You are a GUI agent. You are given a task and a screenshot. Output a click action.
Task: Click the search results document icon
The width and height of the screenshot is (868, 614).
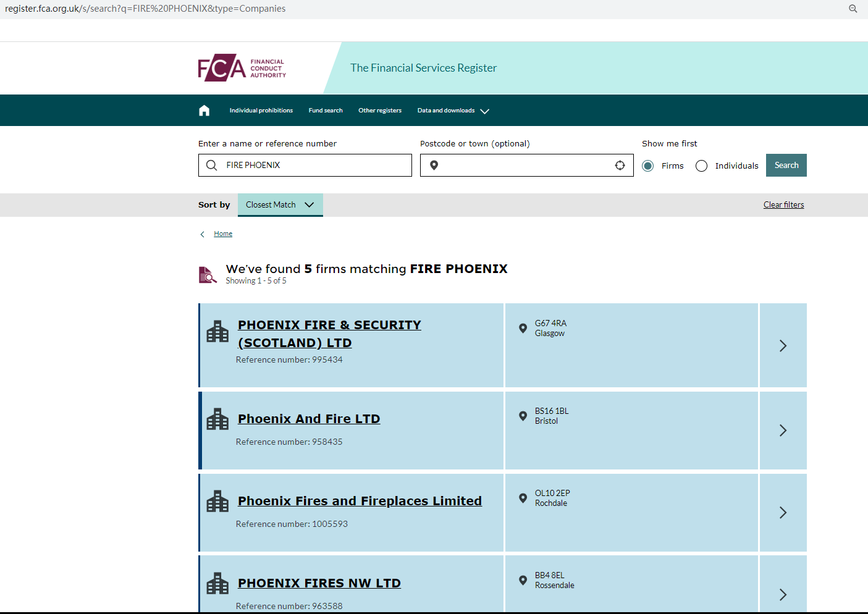[x=208, y=275]
